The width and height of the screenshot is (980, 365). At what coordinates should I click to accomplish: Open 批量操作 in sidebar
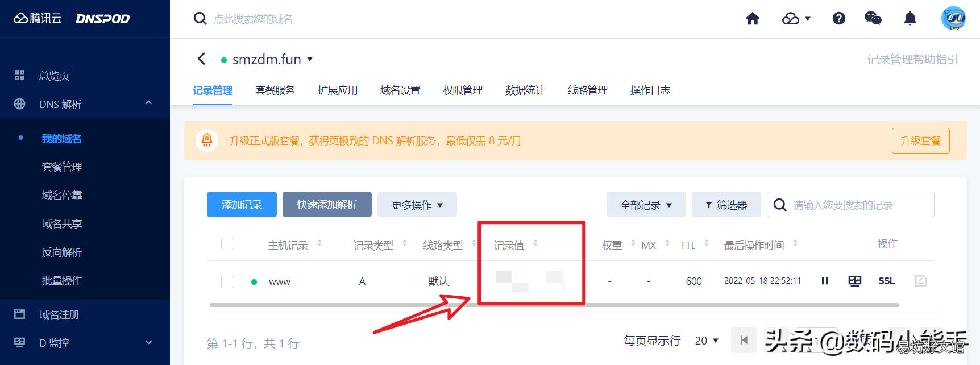point(62,281)
